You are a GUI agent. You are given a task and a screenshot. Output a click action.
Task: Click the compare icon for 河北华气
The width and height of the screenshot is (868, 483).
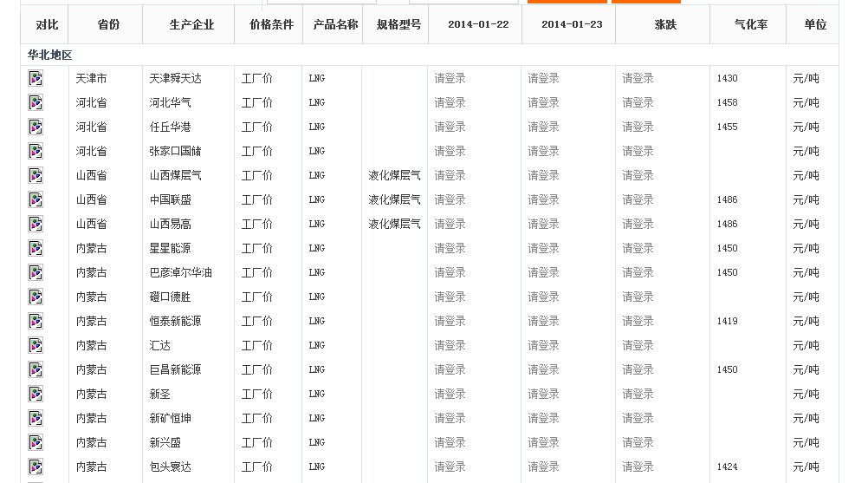point(36,102)
